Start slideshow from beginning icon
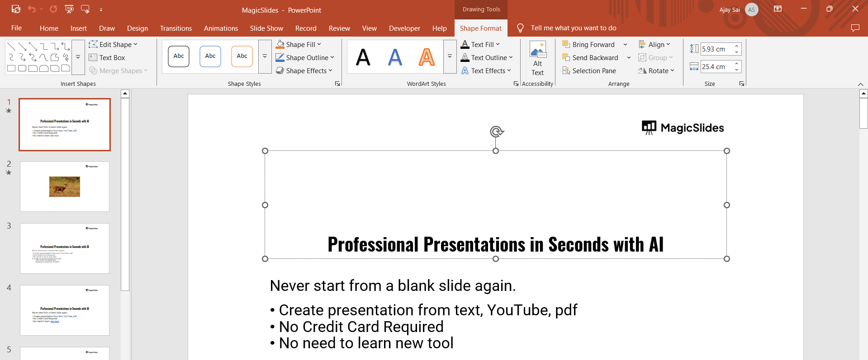868x360 pixels. click(69, 9)
